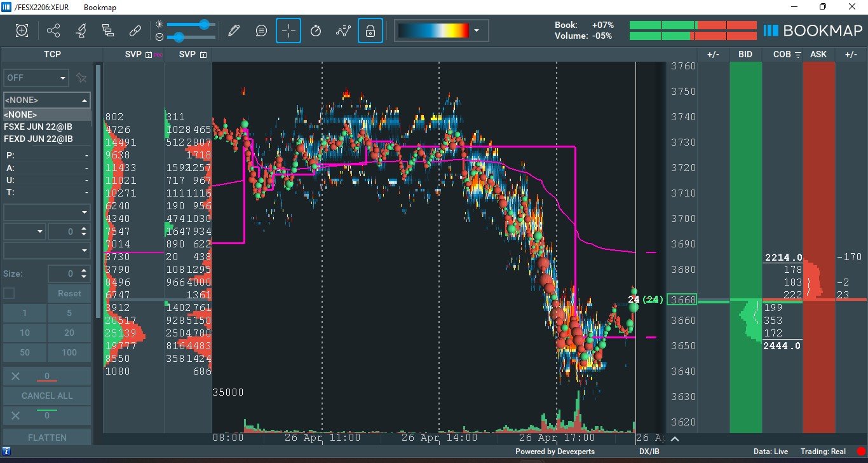Select FSXE JUN 22@IB from list

38,127
